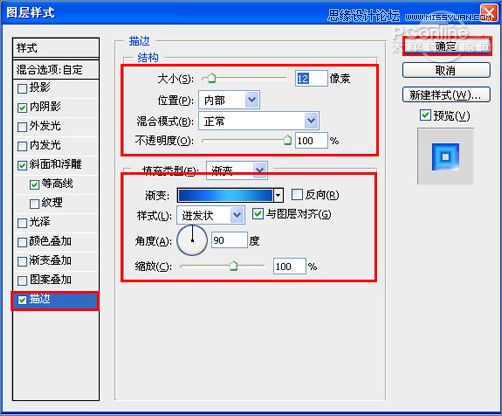Enable the 纹理 texture checkbox

34,204
